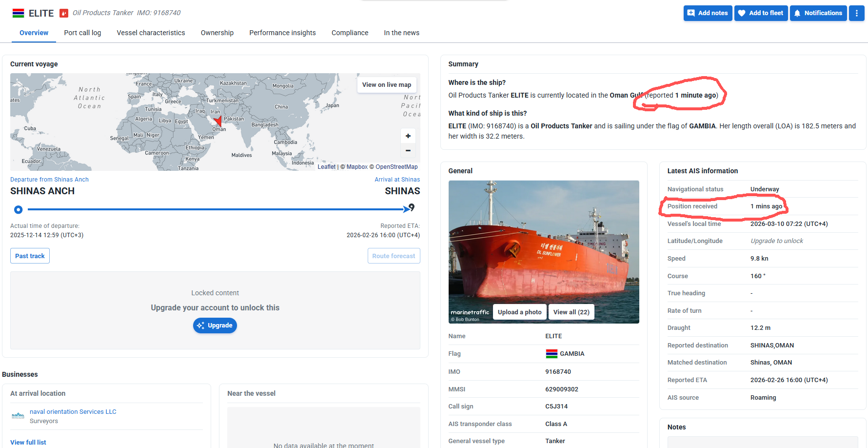This screenshot has width=868, height=448.
Task: Open the Leaflet attribution link
Action: pyautogui.click(x=326, y=167)
